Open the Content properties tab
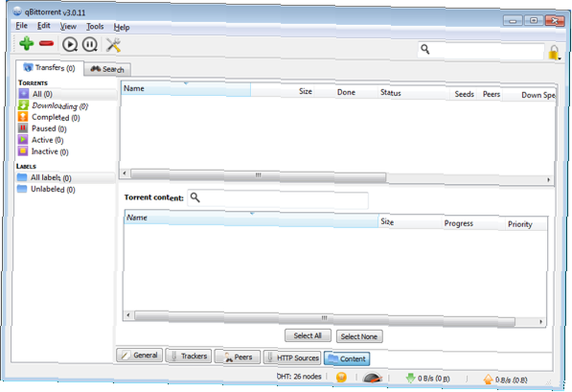This screenshot has width=572, height=392. pyautogui.click(x=347, y=359)
